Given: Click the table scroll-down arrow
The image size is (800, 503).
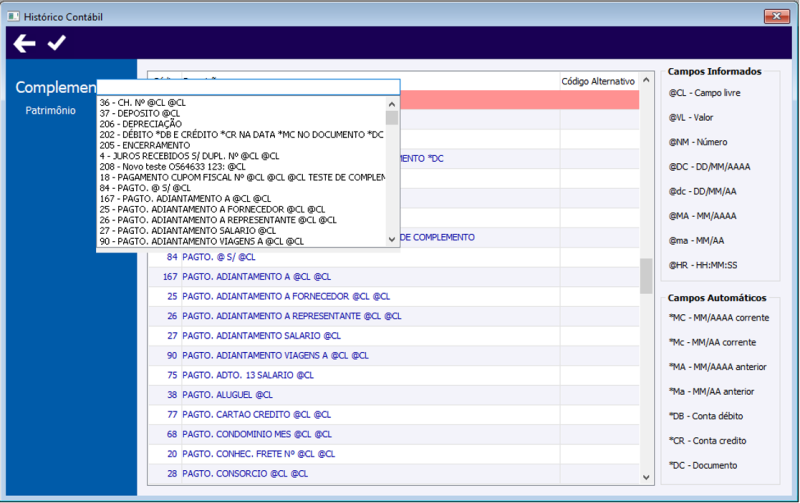Looking at the screenshot, I should (646, 477).
